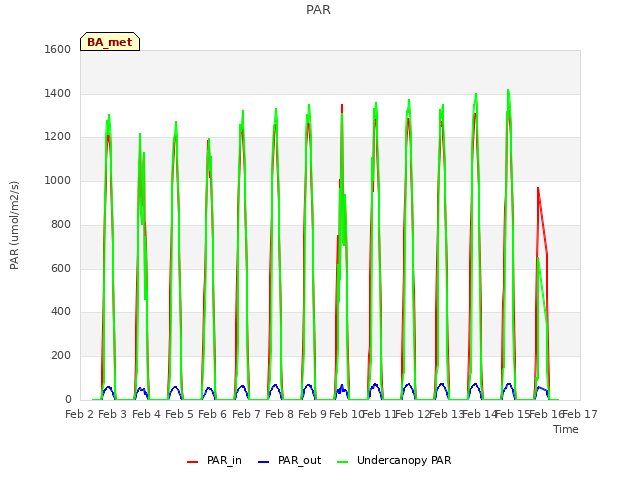Click the Feb 7 x-axis label
The image size is (640, 480).
click(x=246, y=414)
